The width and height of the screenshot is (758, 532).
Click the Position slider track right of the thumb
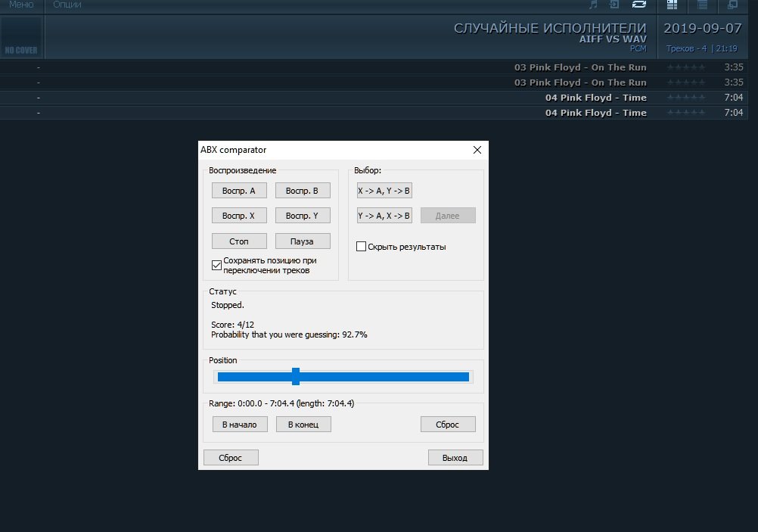(384, 377)
